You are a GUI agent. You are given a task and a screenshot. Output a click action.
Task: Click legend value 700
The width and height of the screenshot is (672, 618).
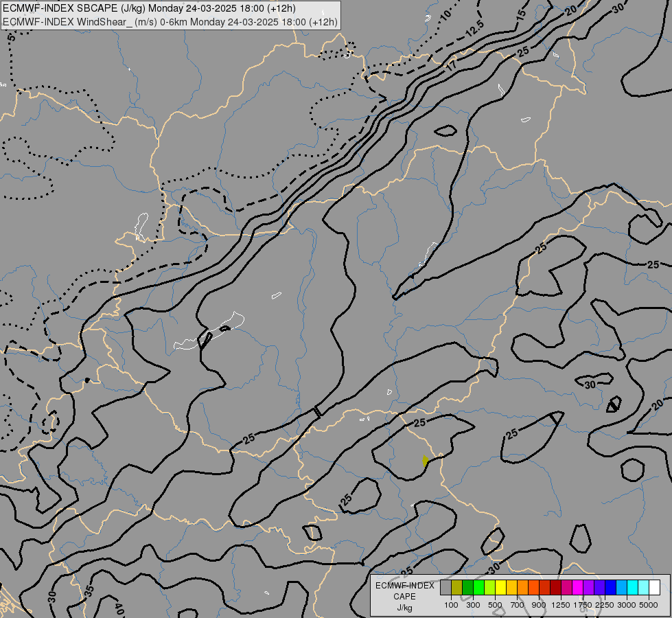click(x=518, y=605)
